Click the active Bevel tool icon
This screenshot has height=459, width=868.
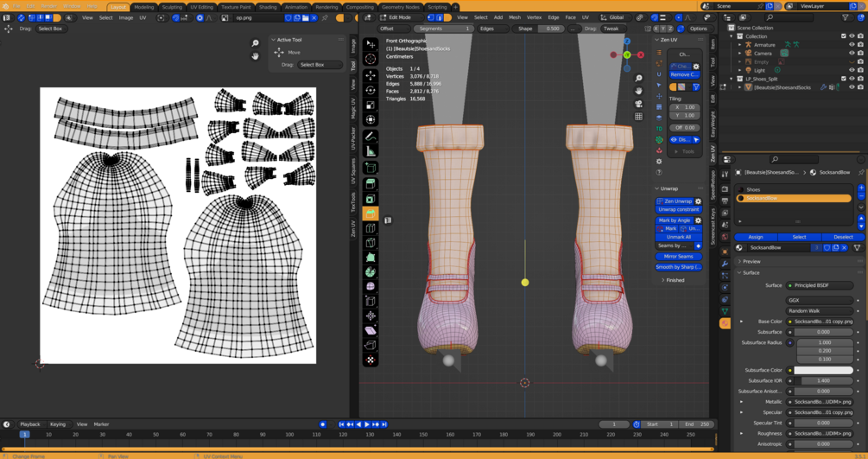(371, 214)
